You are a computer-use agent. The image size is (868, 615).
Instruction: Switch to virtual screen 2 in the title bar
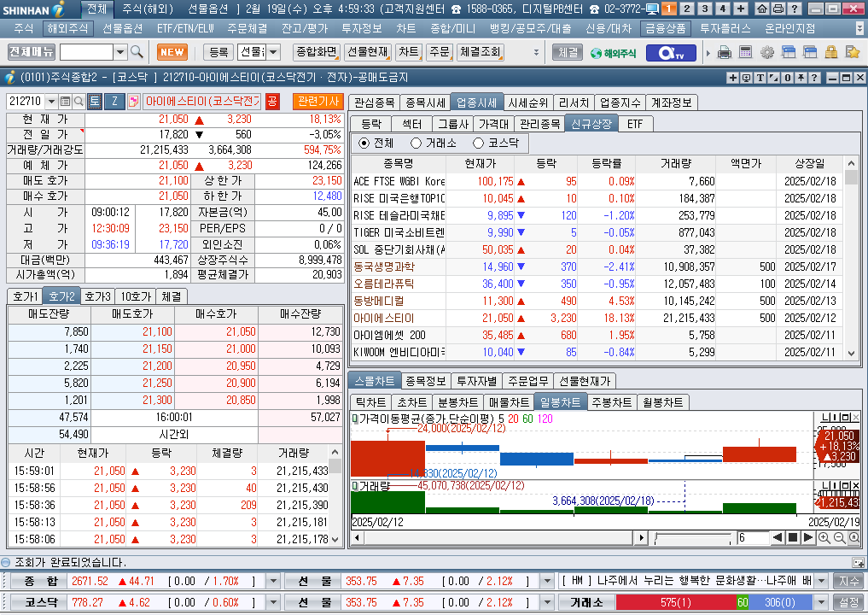point(687,9)
